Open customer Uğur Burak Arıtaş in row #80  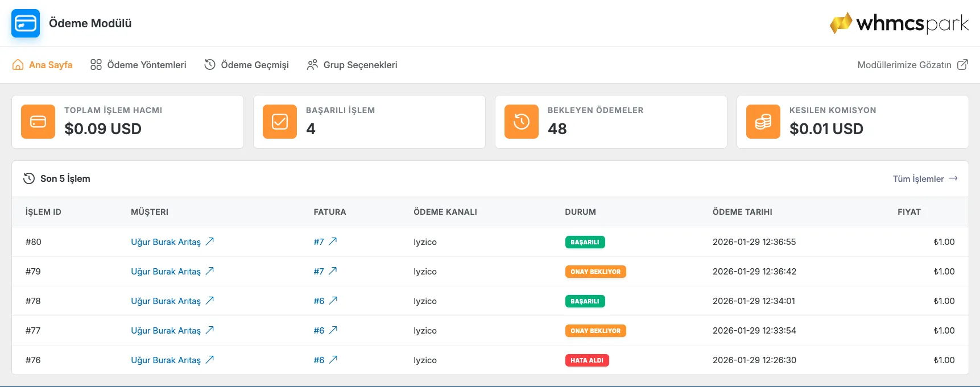pyautogui.click(x=166, y=242)
